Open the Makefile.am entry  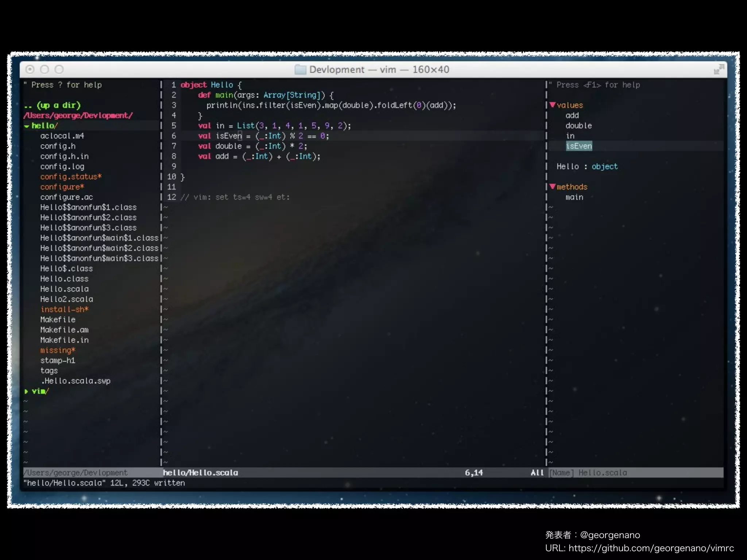[64, 330]
